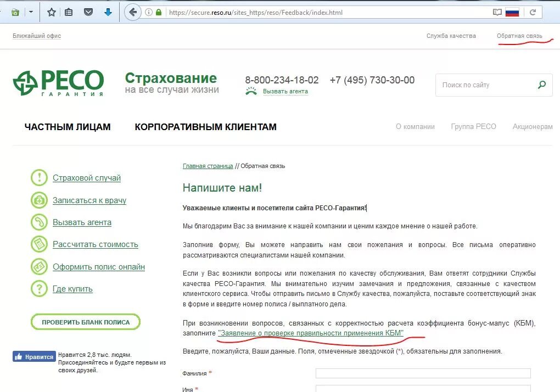Open the bookmarks list icon
The height and width of the screenshot is (392, 560).
click(69, 13)
